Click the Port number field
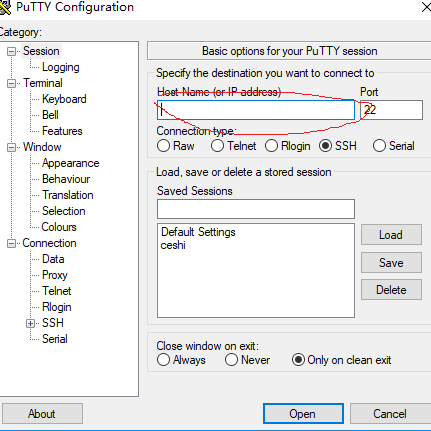Viewport: 431px width, 431px height. click(391, 110)
